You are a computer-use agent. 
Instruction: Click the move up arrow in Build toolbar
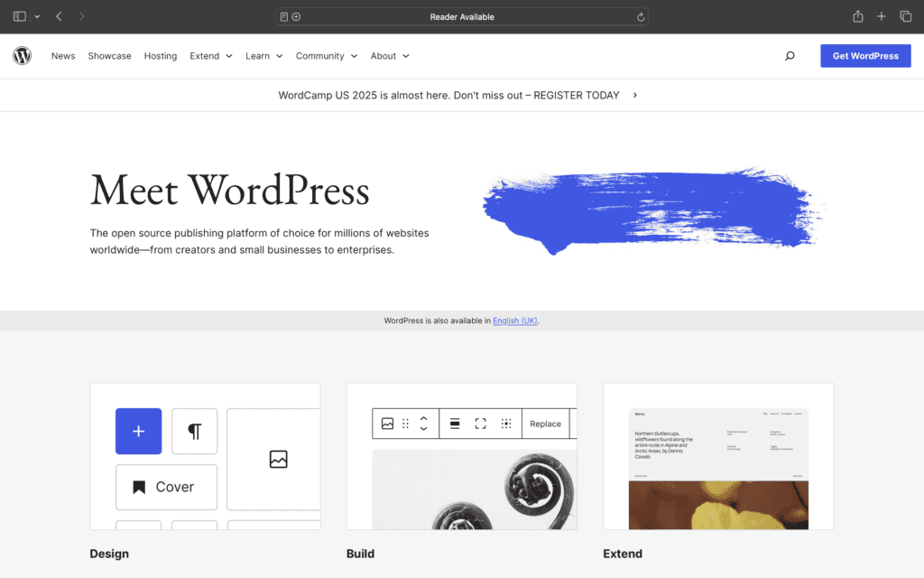[424, 418]
